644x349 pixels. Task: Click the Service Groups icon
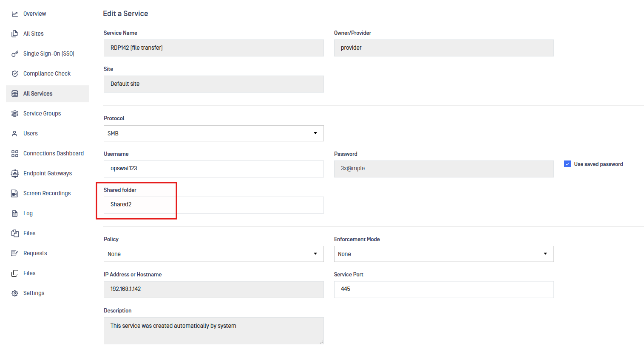[x=15, y=114]
